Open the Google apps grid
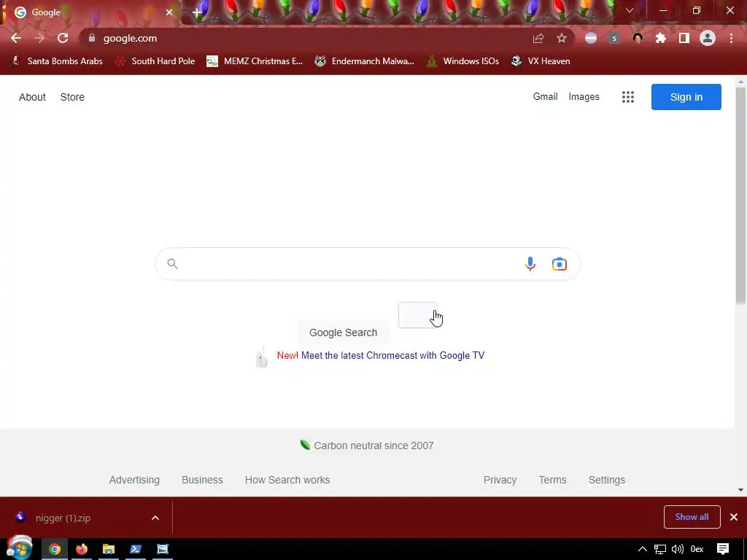 628,97
